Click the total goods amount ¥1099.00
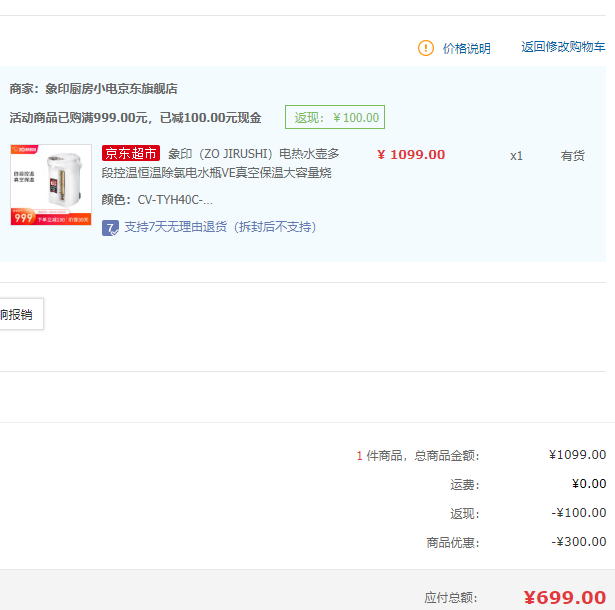 coord(577,455)
